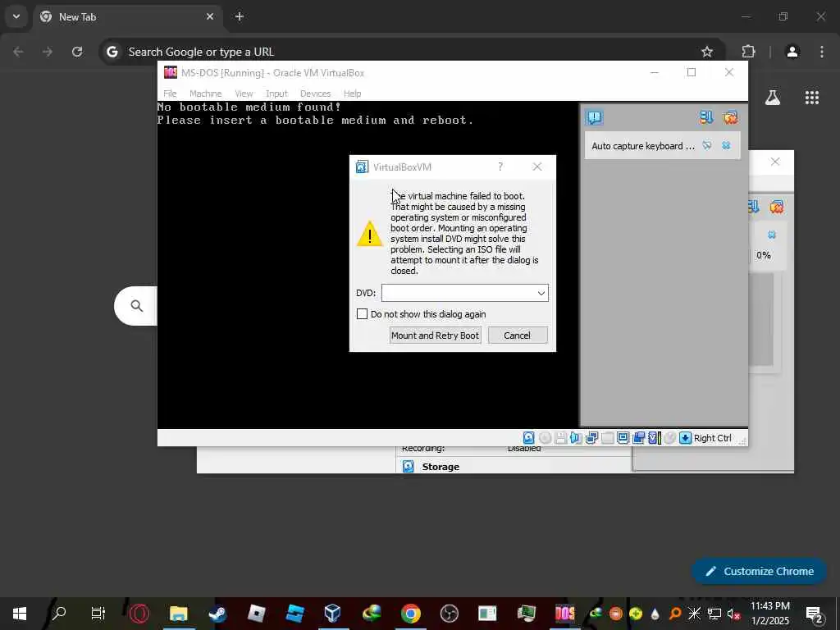Open the Windows notification center
840x630 pixels.
click(815, 614)
